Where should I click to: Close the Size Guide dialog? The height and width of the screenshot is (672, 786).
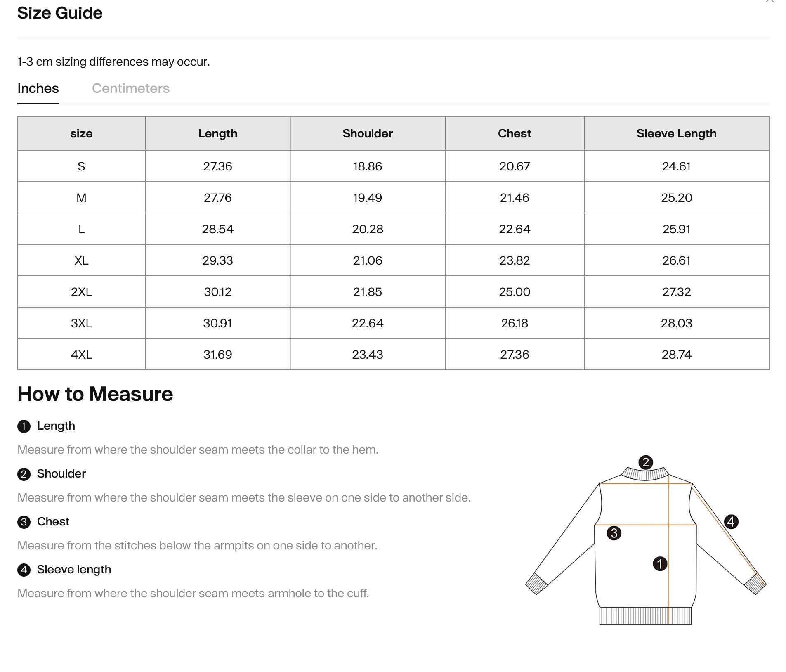click(769, 1)
